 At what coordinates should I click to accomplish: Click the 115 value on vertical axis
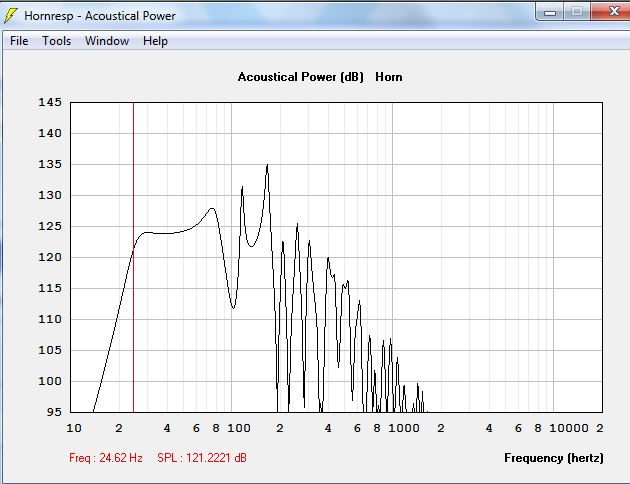click(50, 288)
